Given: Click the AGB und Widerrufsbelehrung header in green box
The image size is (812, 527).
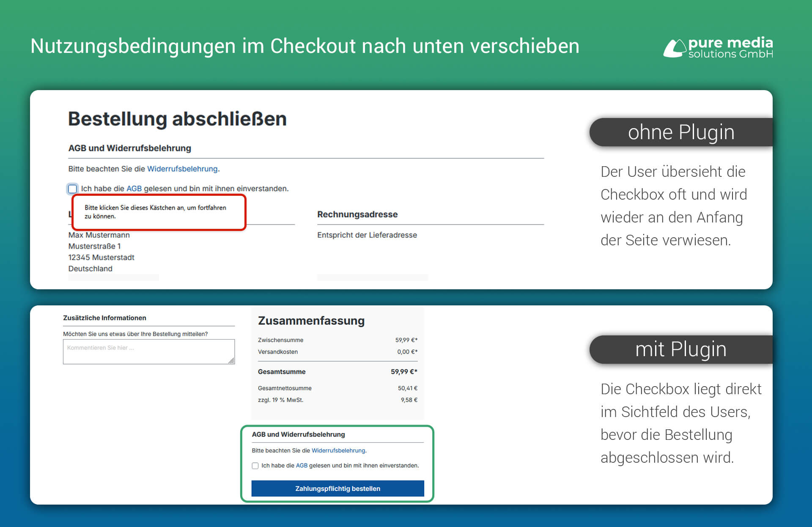Looking at the screenshot, I should 298,434.
